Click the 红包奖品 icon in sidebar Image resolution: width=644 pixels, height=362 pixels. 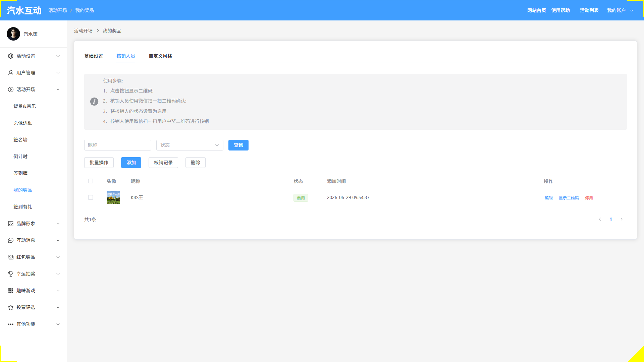click(11, 257)
